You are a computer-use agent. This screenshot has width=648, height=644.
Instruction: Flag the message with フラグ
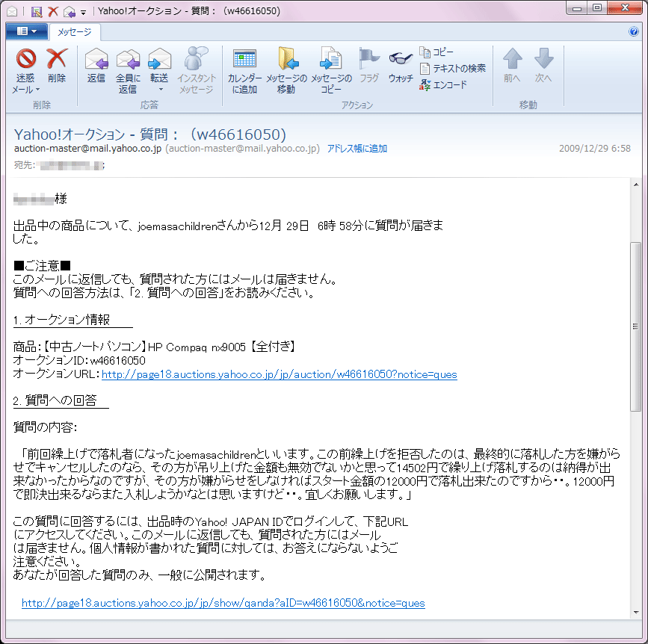tap(369, 66)
